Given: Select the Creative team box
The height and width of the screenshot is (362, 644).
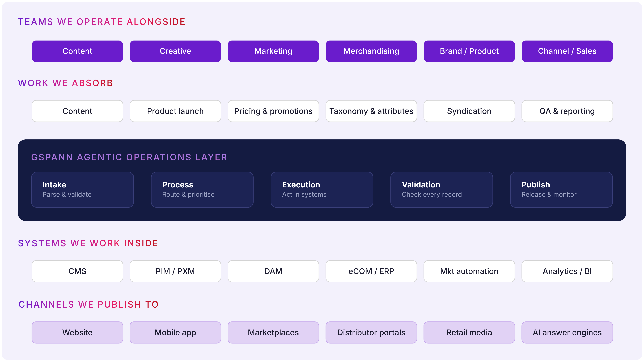Looking at the screenshot, I should 175,51.
